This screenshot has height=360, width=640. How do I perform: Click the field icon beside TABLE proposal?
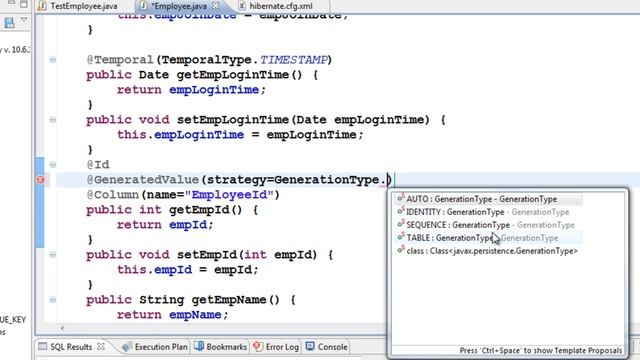pyautogui.click(x=401, y=237)
